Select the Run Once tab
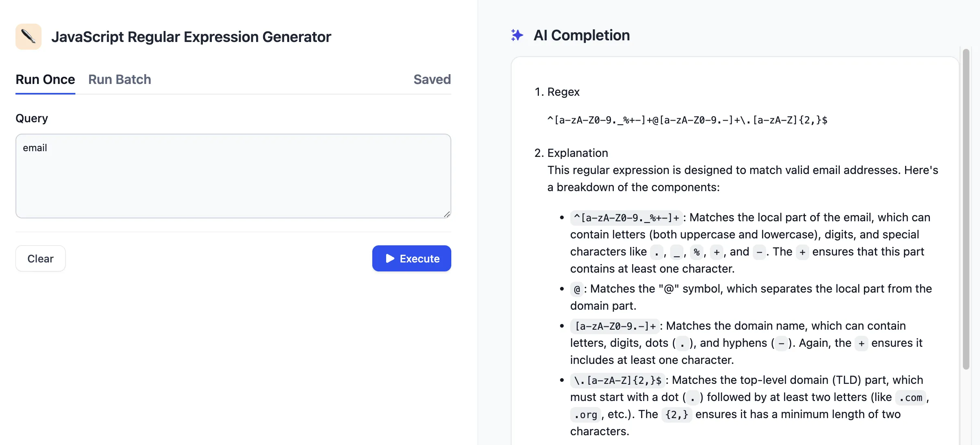This screenshot has height=445, width=980. pyautogui.click(x=45, y=79)
